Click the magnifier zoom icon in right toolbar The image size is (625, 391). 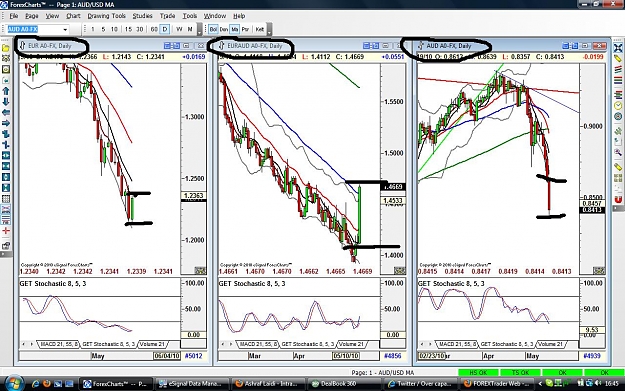(618, 152)
